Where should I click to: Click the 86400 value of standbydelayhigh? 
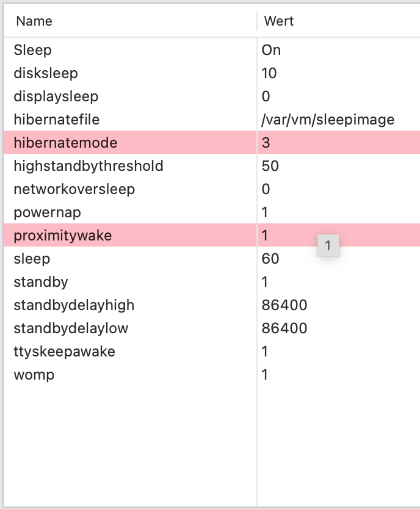[x=284, y=305]
